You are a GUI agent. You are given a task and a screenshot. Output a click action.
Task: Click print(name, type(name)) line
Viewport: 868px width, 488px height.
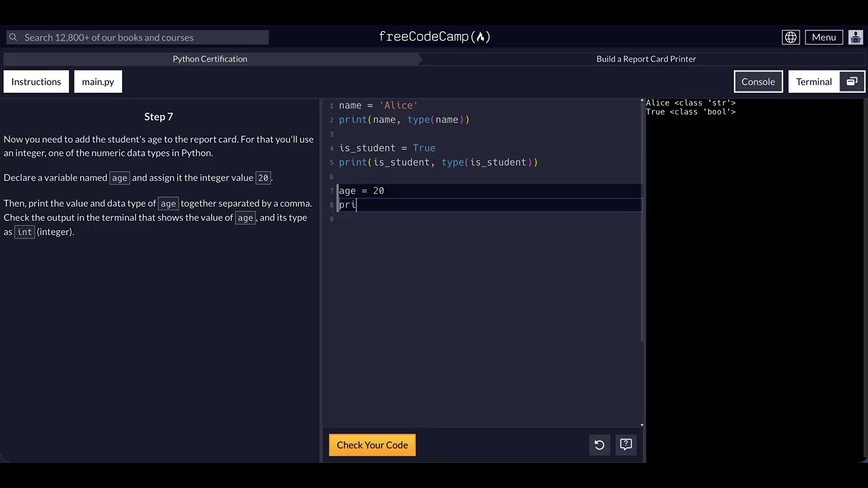[404, 119]
